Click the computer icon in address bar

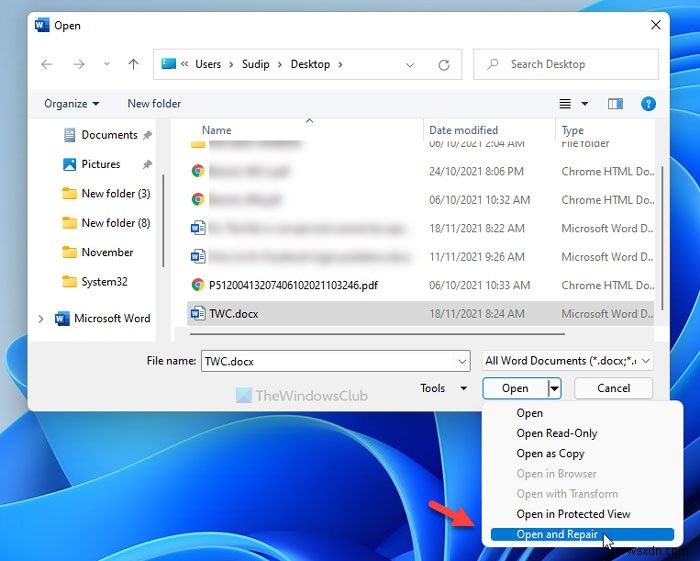168,64
